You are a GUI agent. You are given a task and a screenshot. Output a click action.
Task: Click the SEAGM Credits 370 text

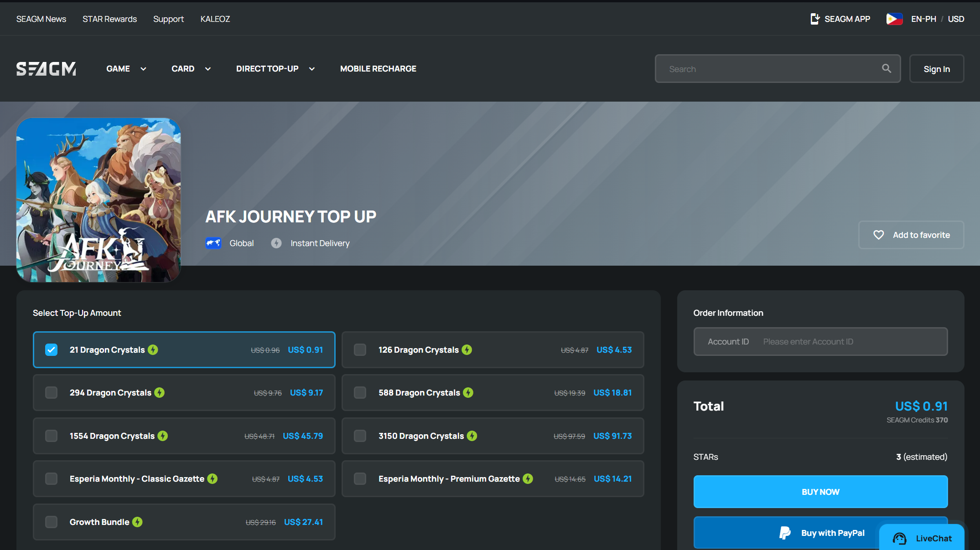coord(917,420)
